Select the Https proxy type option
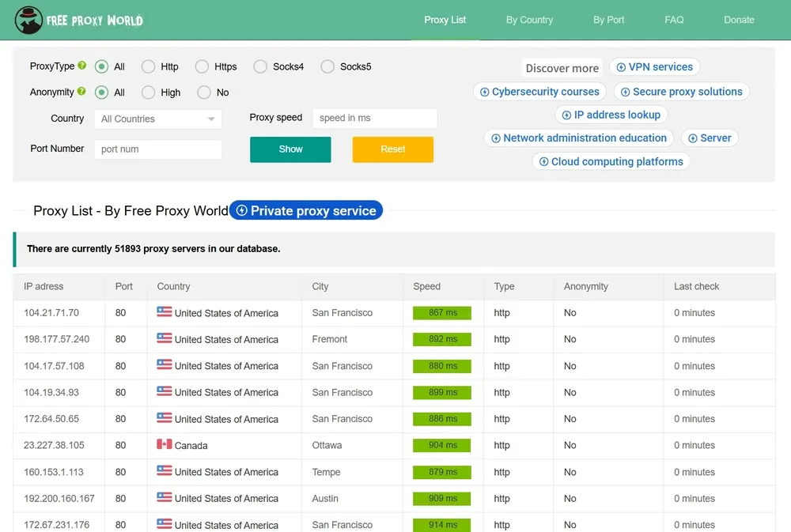Screen dimensions: 791x532 (202, 67)
